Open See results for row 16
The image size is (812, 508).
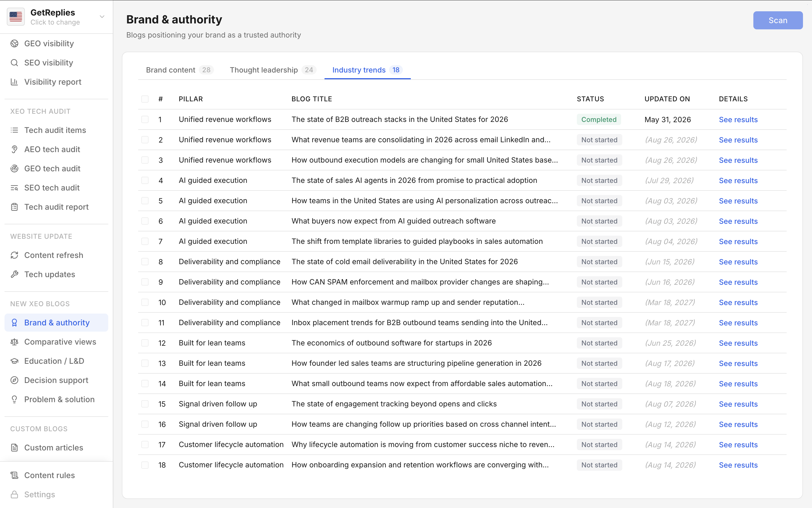coord(738,424)
